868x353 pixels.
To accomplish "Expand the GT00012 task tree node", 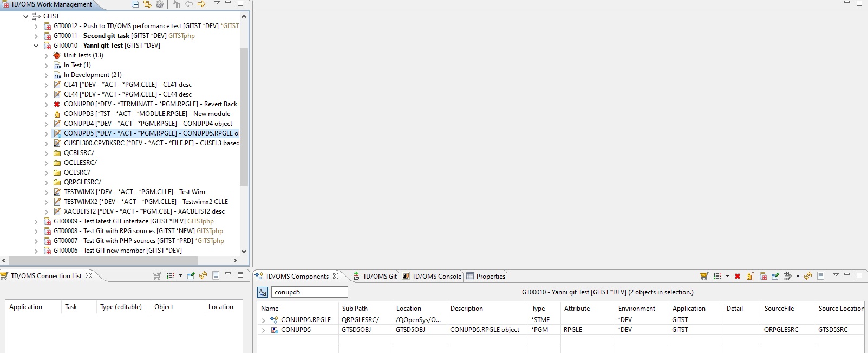I will pyautogui.click(x=36, y=26).
